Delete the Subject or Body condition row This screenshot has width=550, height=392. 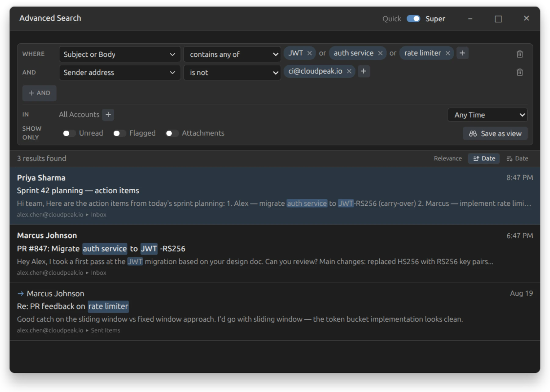pyautogui.click(x=520, y=54)
